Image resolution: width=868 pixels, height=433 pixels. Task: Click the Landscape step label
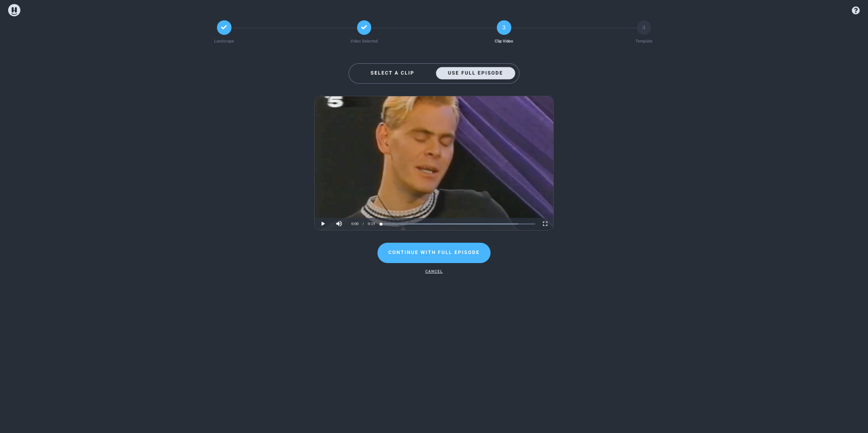224,41
